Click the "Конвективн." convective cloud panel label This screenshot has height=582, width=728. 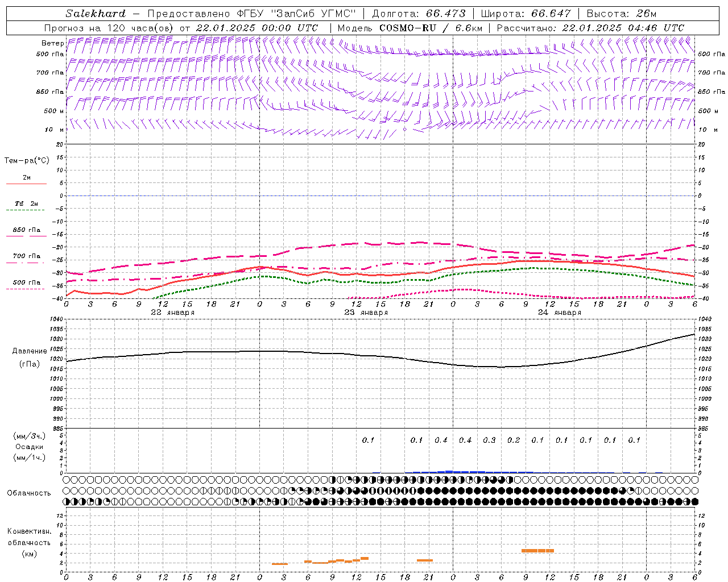click(29, 531)
